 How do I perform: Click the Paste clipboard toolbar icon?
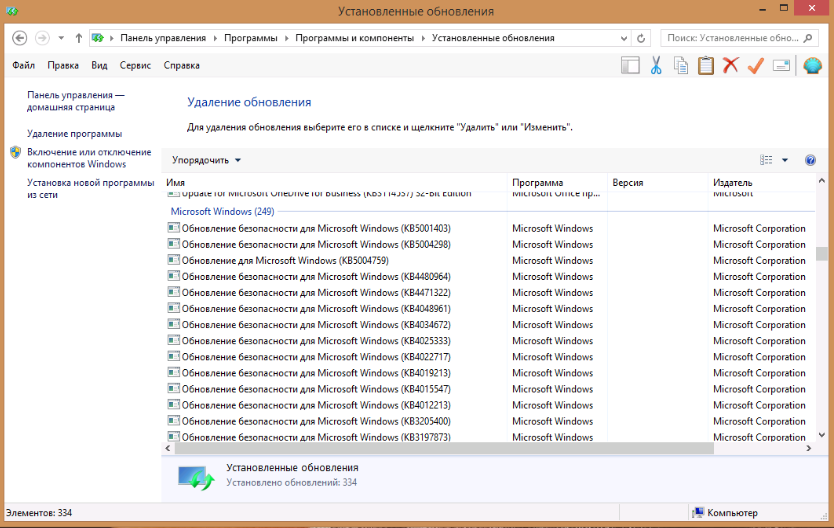pyautogui.click(x=706, y=65)
